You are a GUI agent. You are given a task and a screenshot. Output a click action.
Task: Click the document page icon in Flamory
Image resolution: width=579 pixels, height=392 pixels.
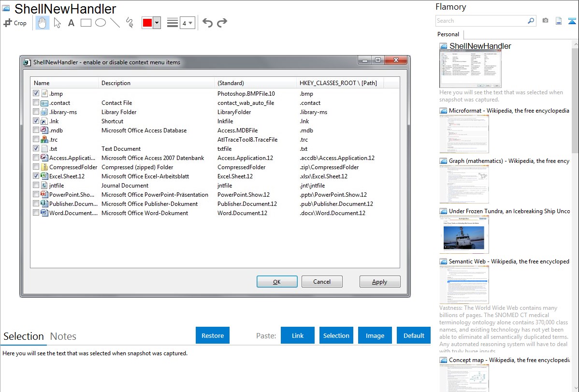559,21
